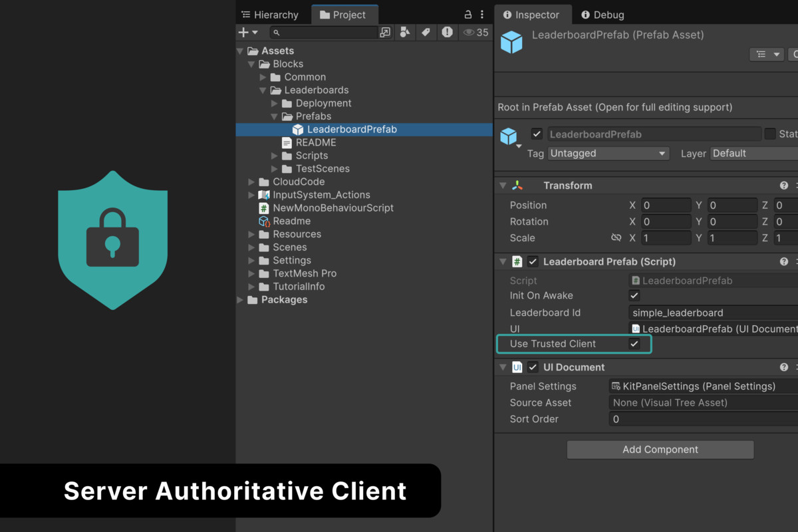This screenshot has width=798, height=532.
Task: Open UI Document help icon
Action: [x=784, y=367]
